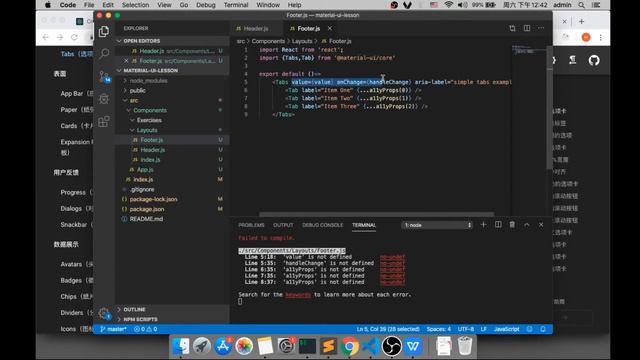
Task: Split the editor to the right
Action: coord(527,28)
